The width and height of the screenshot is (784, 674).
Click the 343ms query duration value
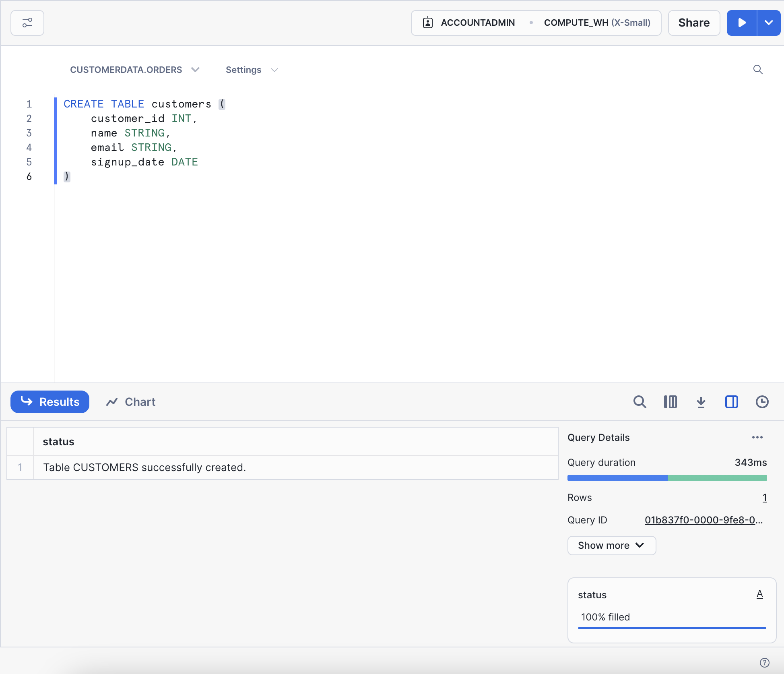pos(751,463)
